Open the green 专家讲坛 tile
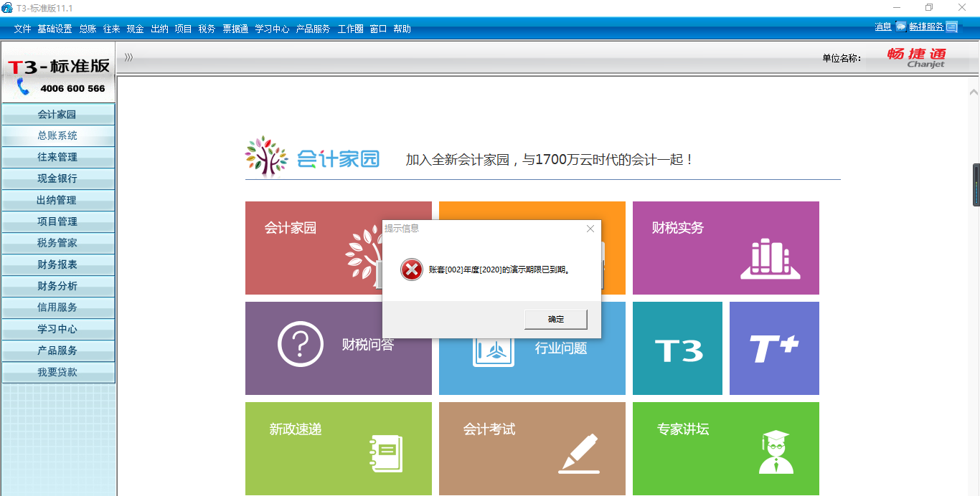The width and height of the screenshot is (980, 496). (x=726, y=449)
